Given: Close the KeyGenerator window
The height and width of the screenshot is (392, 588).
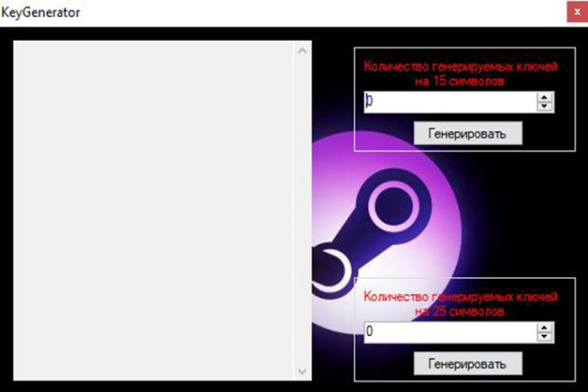Looking at the screenshot, I should click(x=577, y=12).
